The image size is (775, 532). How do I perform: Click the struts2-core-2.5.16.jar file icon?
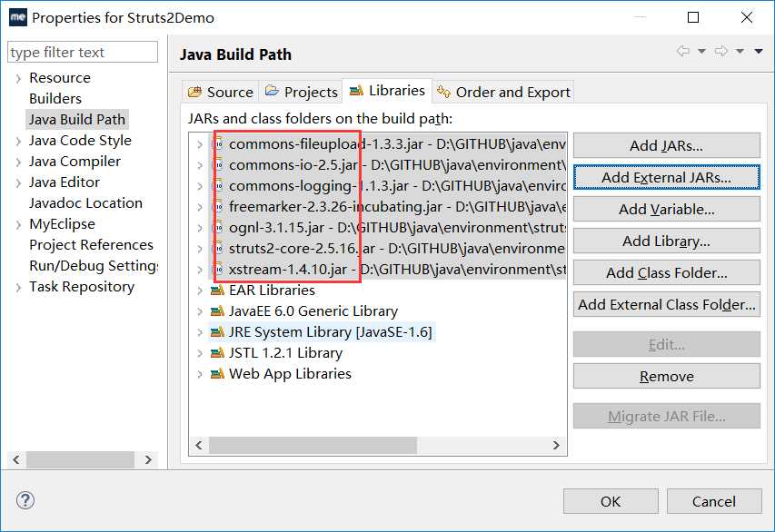click(x=218, y=249)
